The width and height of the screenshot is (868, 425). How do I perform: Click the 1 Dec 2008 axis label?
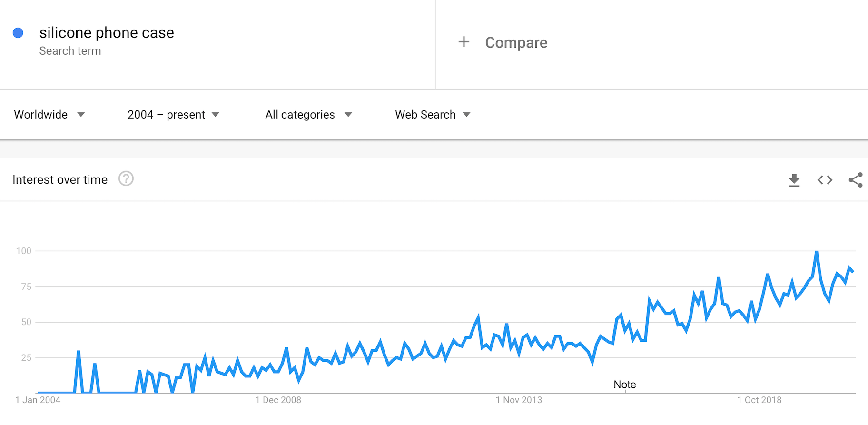pos(278,400)
